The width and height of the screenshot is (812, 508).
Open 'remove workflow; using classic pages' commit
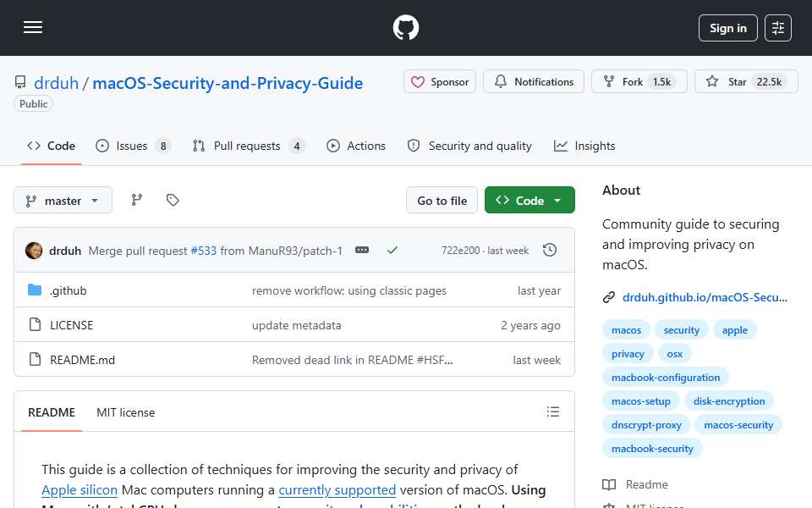click(349, 290)
